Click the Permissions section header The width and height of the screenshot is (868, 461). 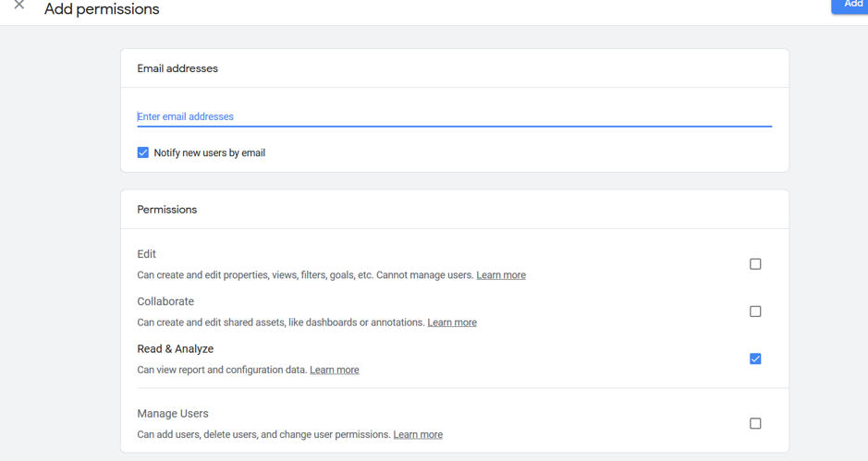[167, 210]
